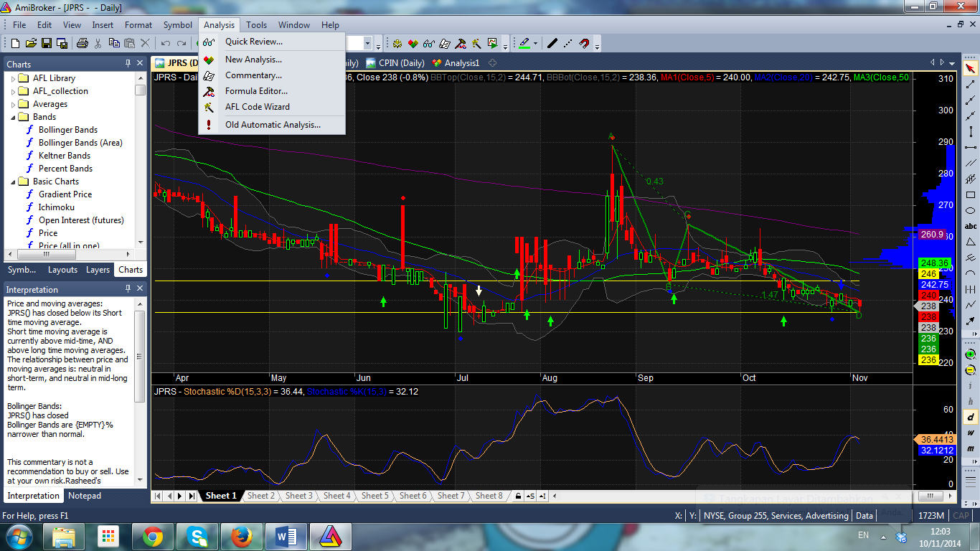980x551 pixels.
Task: Select the CPIN (Daily) chart tab
Action: click(x=395, y=63)
